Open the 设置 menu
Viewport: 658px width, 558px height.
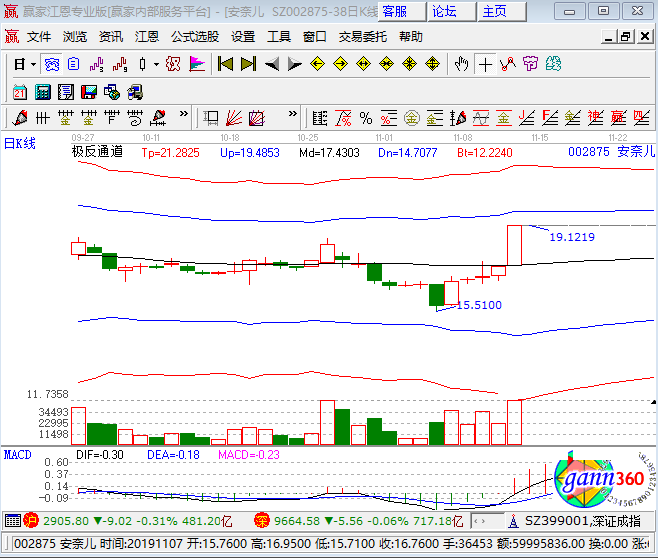(243, 37)
